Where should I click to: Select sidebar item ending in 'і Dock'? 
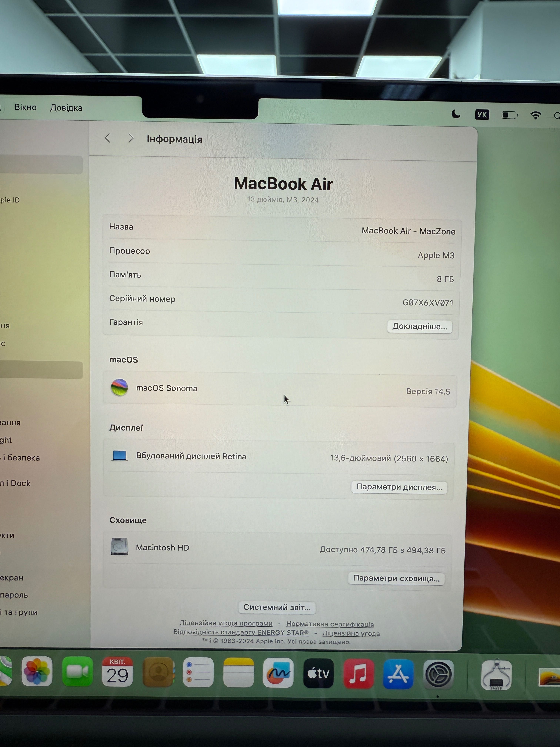click(15, 483)
